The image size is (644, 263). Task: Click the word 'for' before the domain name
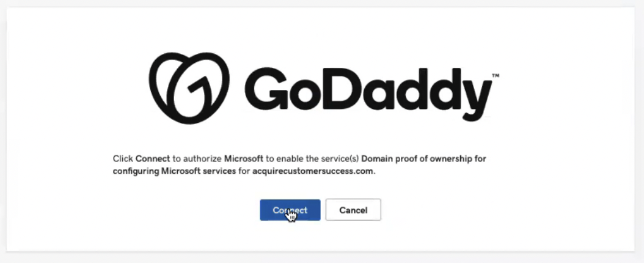tap(244, 171)
